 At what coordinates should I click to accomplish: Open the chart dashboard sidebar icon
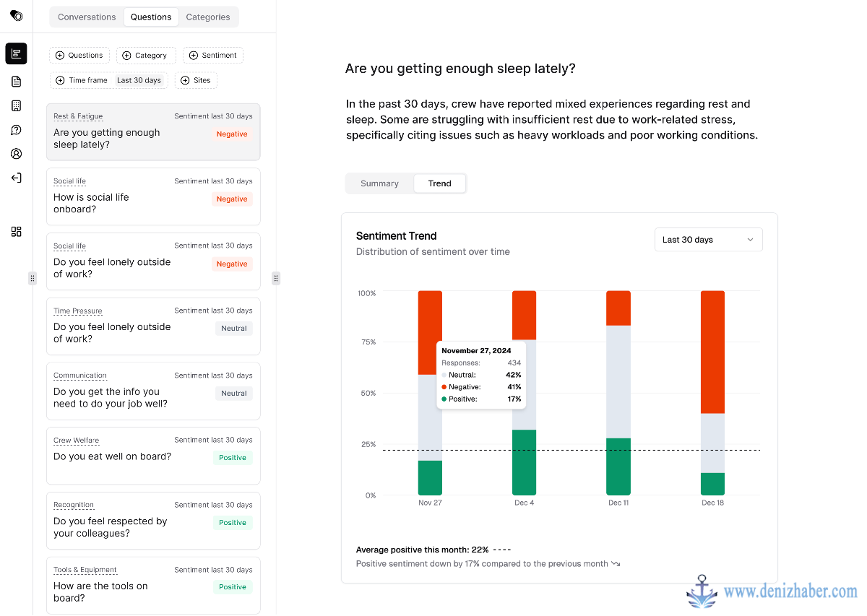(x=16, y=53)
